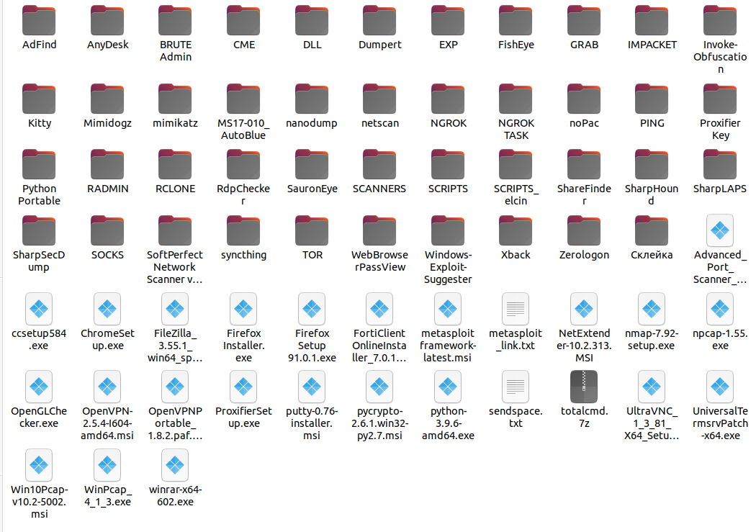Select the Xback folder icon

click(516, 231)
